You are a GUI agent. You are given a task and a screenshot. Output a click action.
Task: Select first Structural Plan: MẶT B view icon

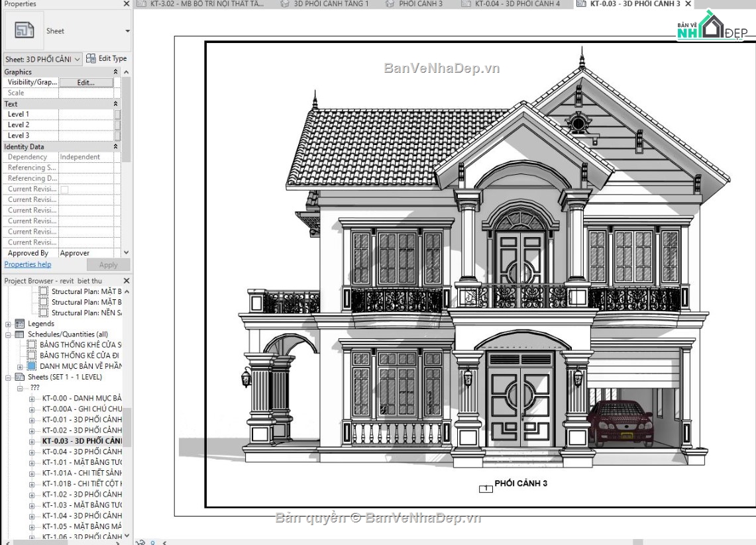(43, 291)
